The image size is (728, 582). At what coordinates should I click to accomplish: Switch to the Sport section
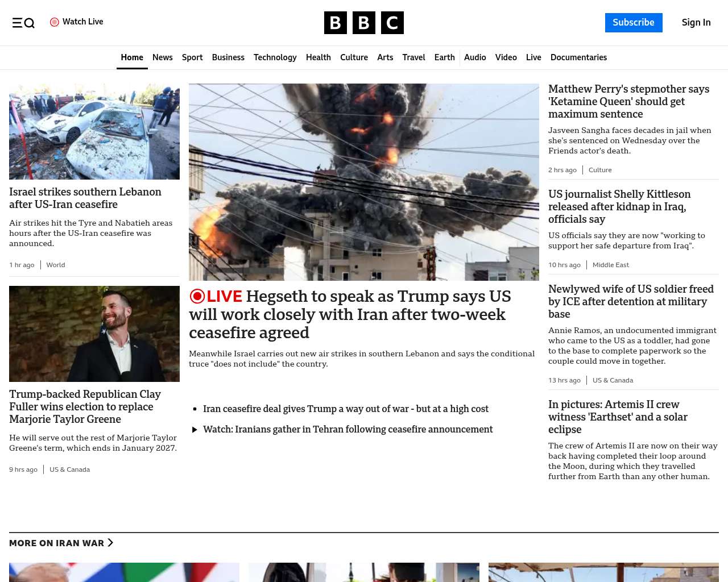coord(192,57)
